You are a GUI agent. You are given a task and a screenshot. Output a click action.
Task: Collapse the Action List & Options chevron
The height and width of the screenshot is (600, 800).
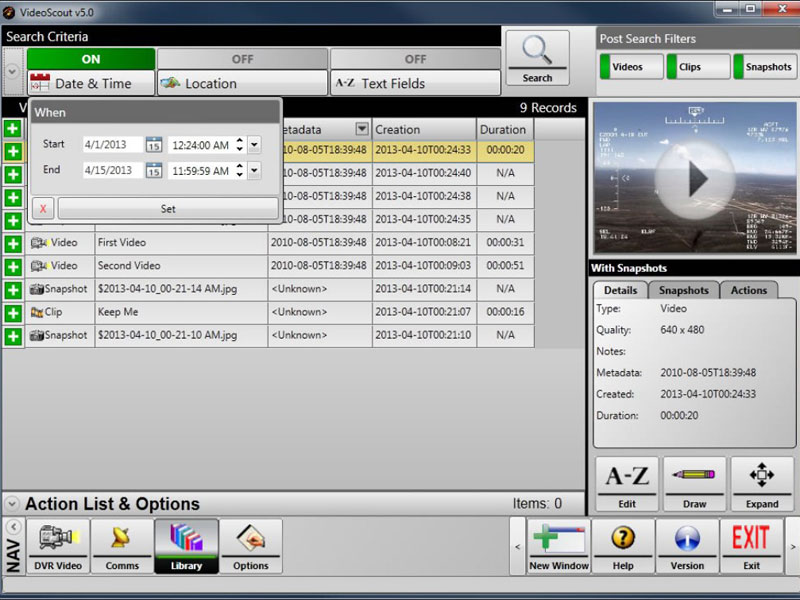tap(11, 504)
